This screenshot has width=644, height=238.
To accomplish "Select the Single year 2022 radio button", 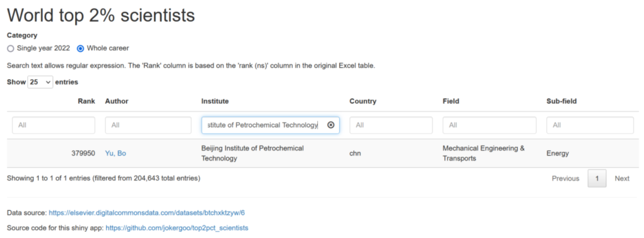I will 11,49.
